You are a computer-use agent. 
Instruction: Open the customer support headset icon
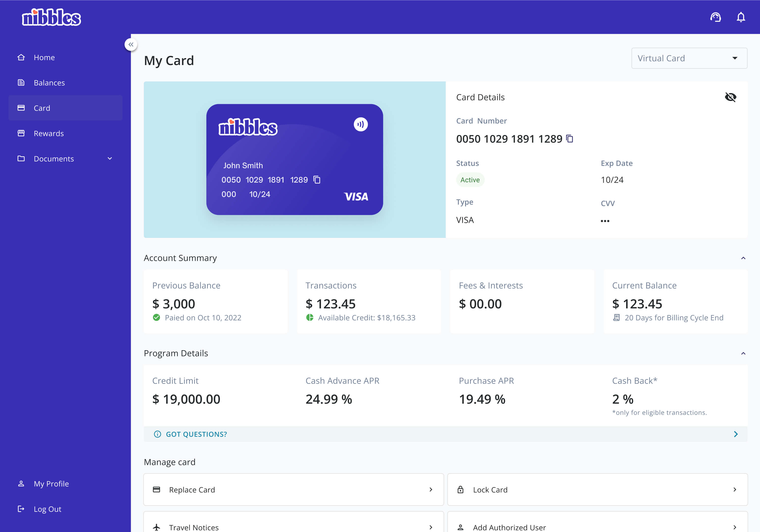[x=715, y=17]
